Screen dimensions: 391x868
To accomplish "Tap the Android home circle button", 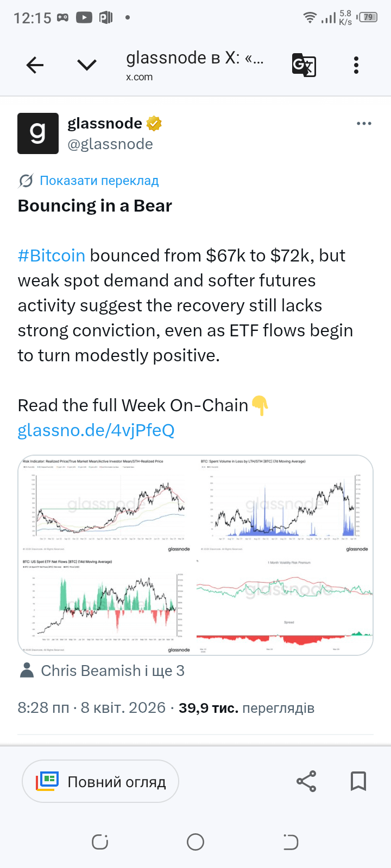I will coord(195,842).
